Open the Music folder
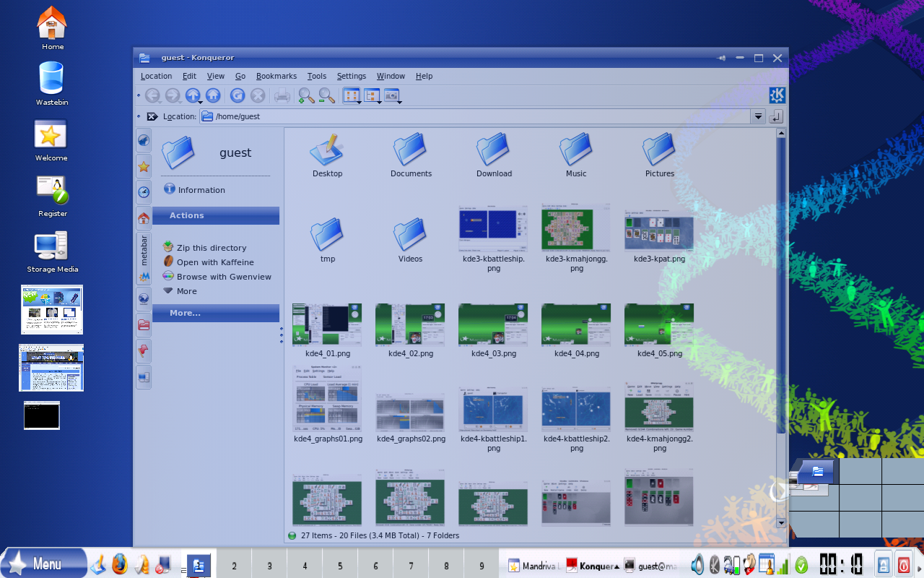Screen dimensions: 924x578 (576, 155)
